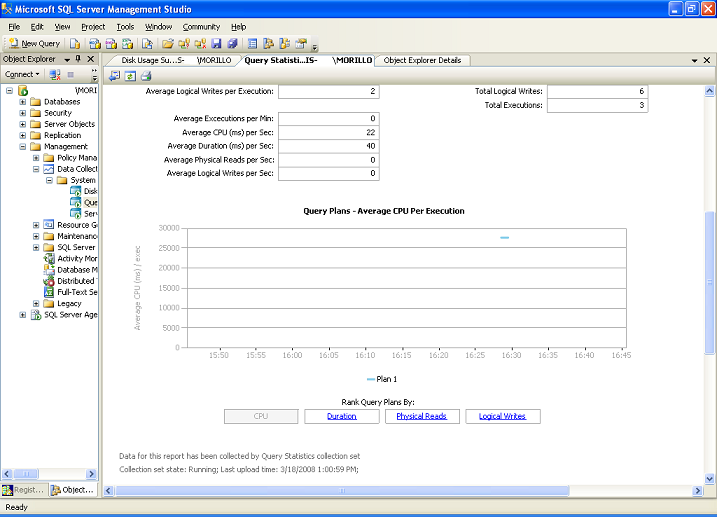This screenshot has width=717, height=517.
Task: Click the Properties Window toolbar icon
Action: (301, 43)
